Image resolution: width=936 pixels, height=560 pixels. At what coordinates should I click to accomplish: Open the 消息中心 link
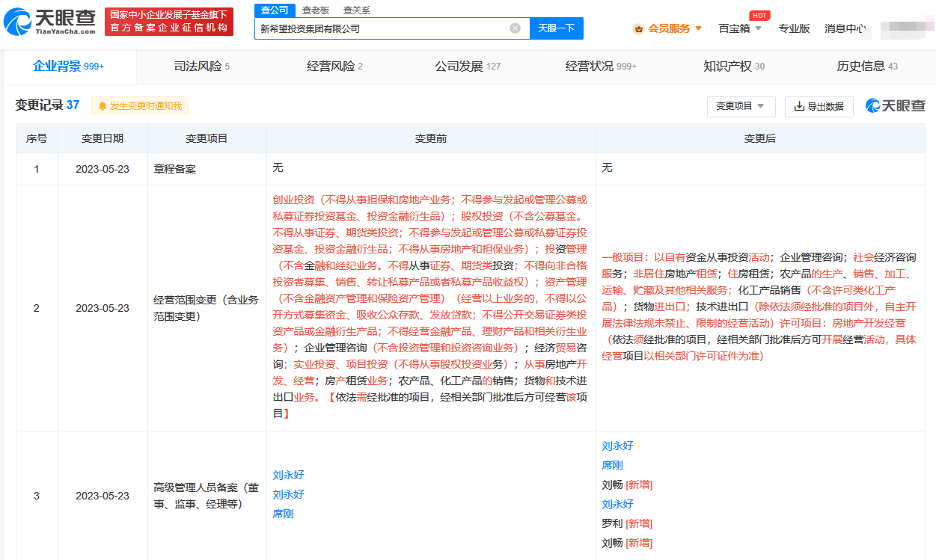[x=845, y=28]
